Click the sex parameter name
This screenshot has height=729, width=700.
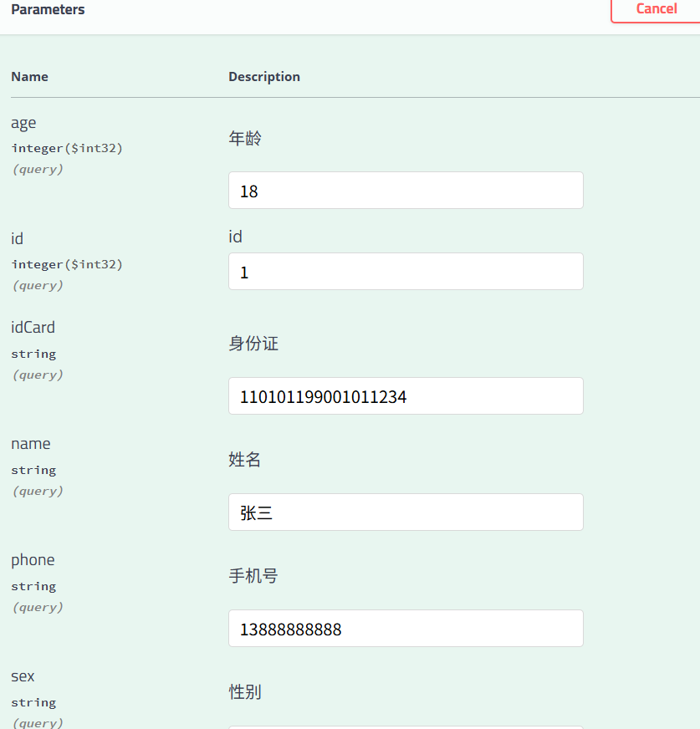[x=23, y=676]
